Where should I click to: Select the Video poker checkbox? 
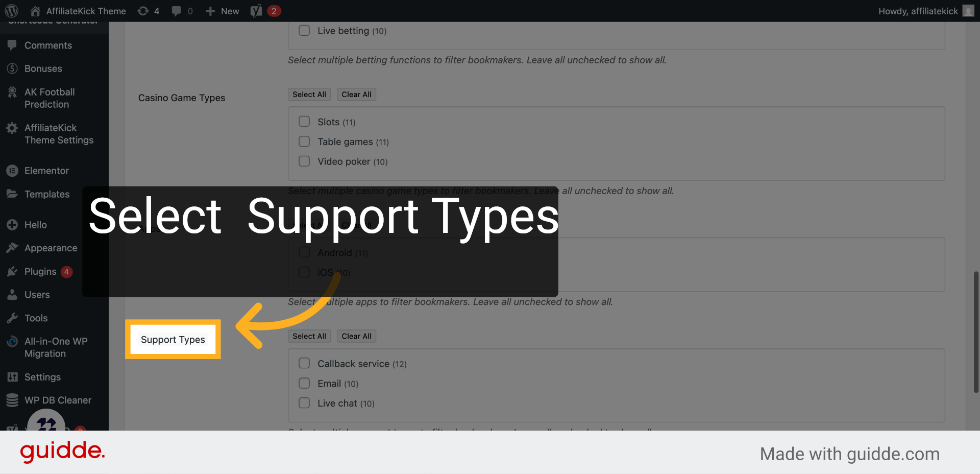coord(304,161)
